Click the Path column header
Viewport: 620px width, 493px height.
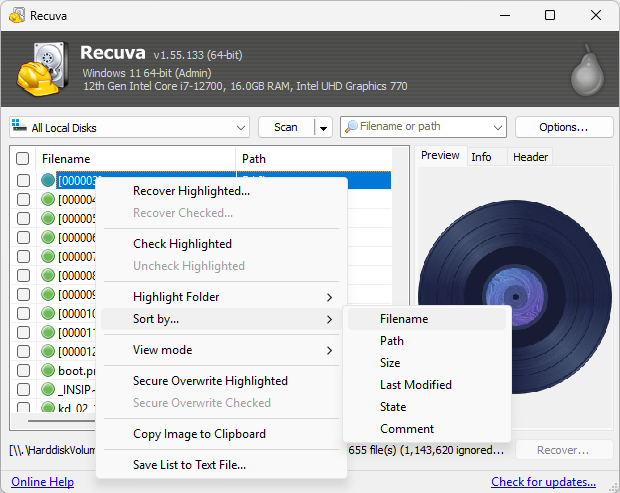point(314,159)
